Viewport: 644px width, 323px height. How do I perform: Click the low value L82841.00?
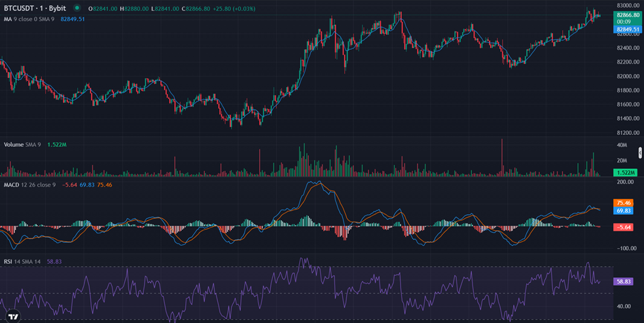point(166,9)
